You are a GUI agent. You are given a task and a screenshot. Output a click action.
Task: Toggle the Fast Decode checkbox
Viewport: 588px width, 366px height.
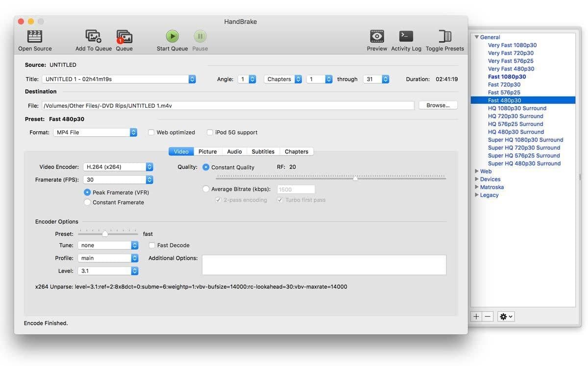point(152,245)
